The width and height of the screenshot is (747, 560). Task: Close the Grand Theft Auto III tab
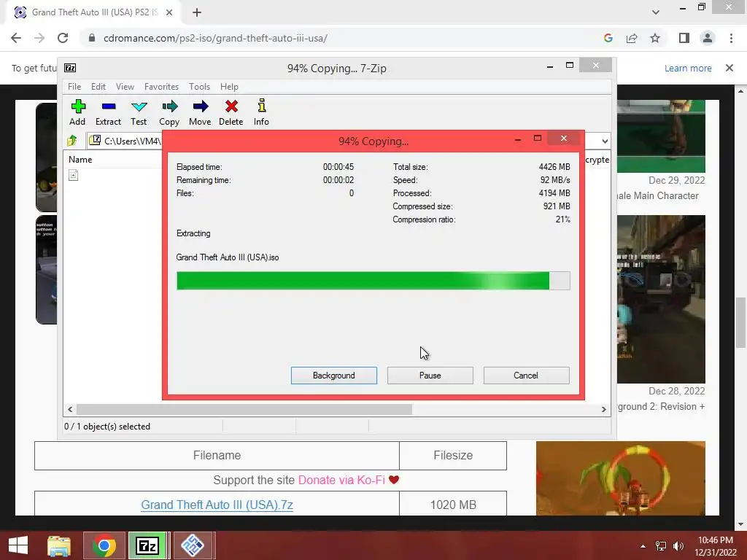pos(169,12)
